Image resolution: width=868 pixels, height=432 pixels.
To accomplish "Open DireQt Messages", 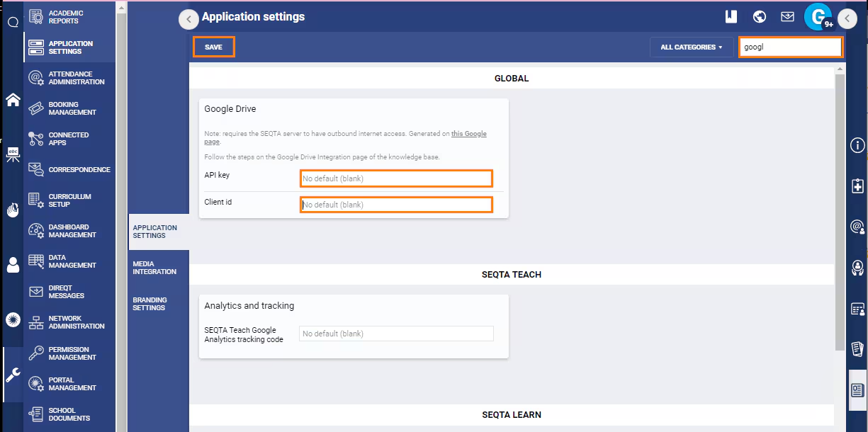I will click(x=69, y=292).
